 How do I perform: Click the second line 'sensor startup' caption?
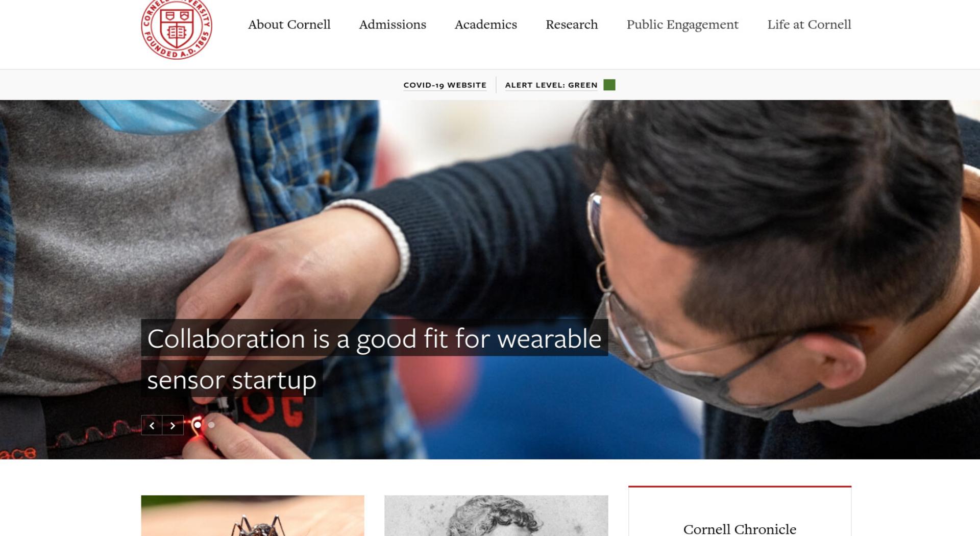[x=232, y=380]
